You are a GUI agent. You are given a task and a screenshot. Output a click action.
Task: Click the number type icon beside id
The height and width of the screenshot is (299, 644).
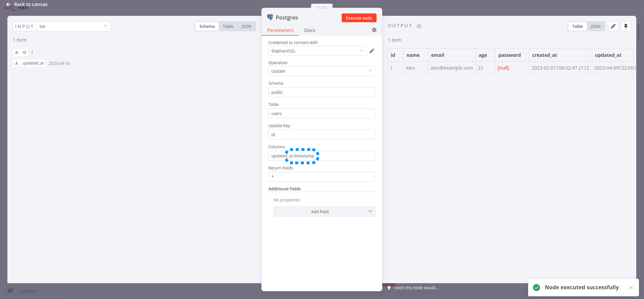point(16,52)
